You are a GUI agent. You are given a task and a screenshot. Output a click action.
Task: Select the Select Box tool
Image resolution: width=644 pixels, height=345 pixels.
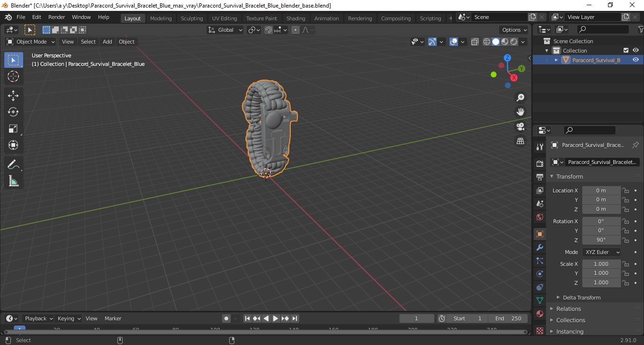click(x=13, y=60)
